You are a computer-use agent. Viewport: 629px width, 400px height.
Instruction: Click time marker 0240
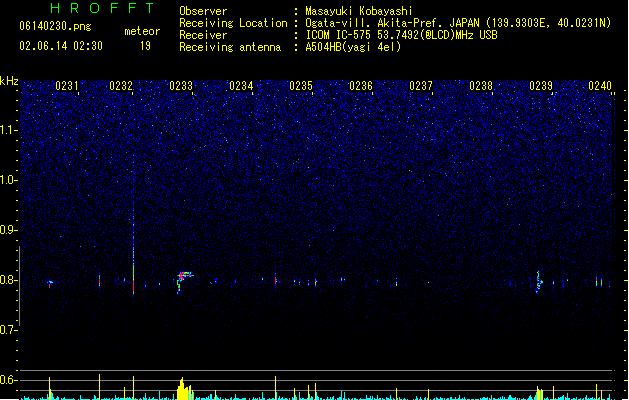600,86
